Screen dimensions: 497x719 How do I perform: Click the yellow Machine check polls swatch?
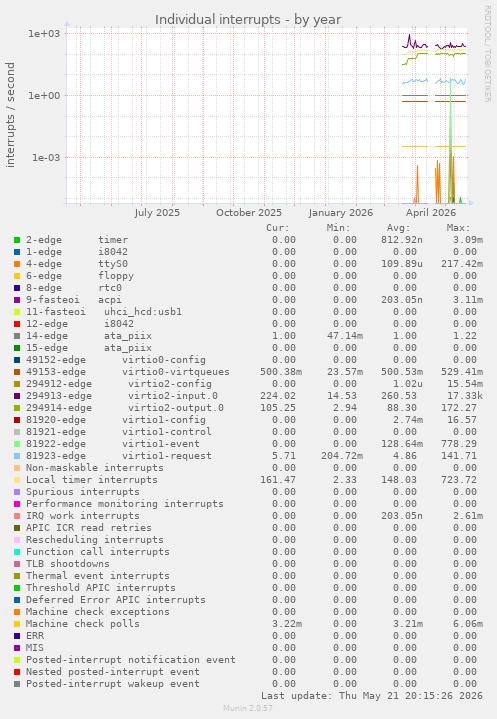17,624
